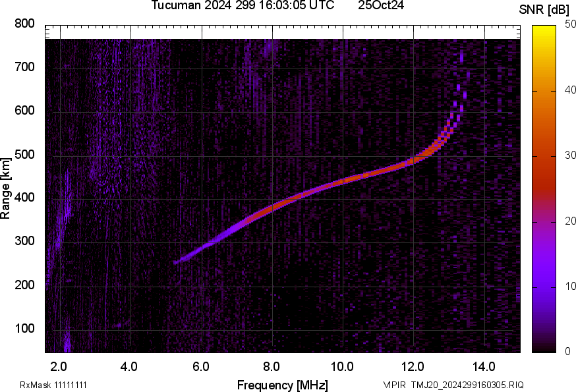This screenshot has width=576, height=392.
Task: Click the frequency axis tick '10.0'
Action: pyautogui.click(x=342, y=366)
